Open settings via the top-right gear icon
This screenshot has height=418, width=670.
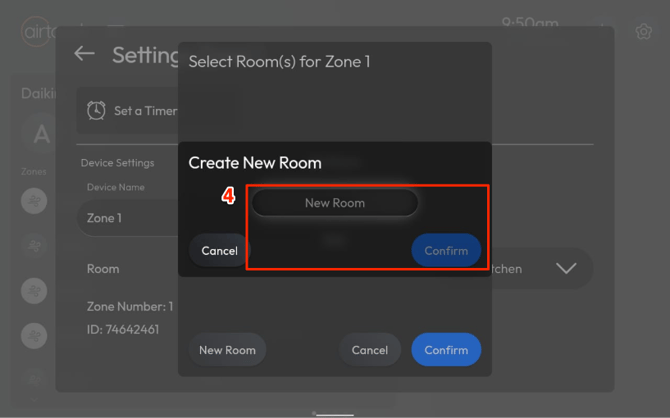tap(644, 31)
